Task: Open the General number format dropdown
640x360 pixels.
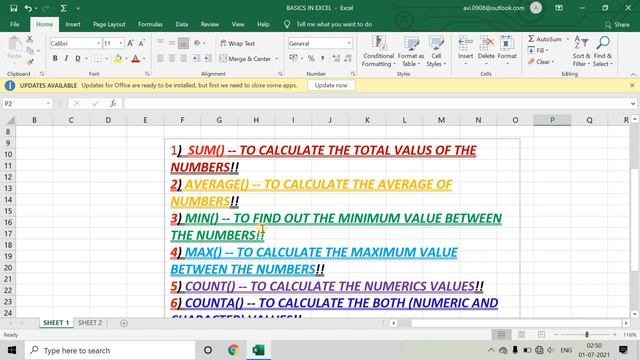Action: point(349,43)
